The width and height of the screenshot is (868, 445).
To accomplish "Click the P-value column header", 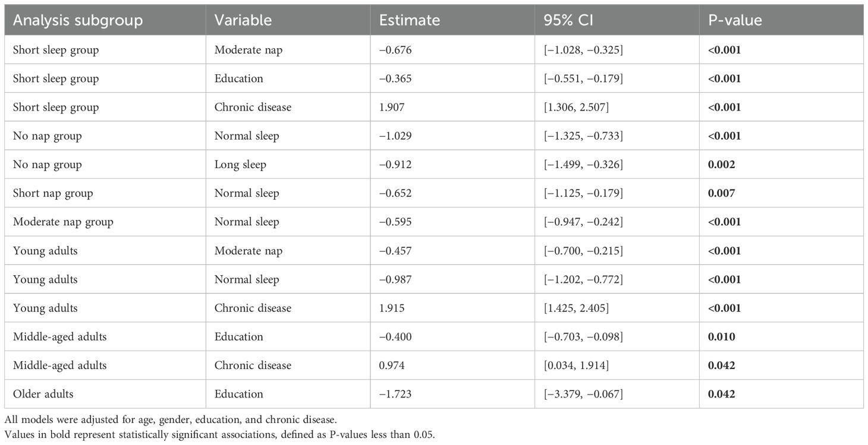I will coord(735,20).
